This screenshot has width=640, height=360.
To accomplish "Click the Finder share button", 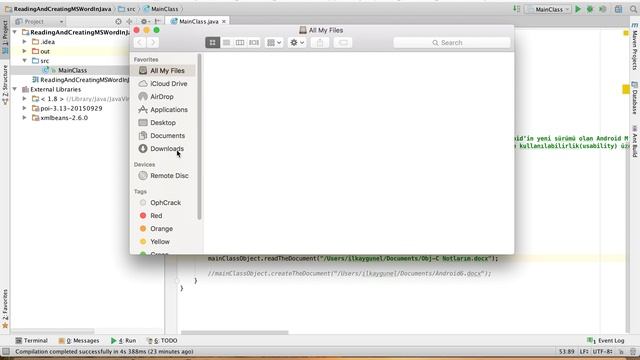I will (320, 42).
